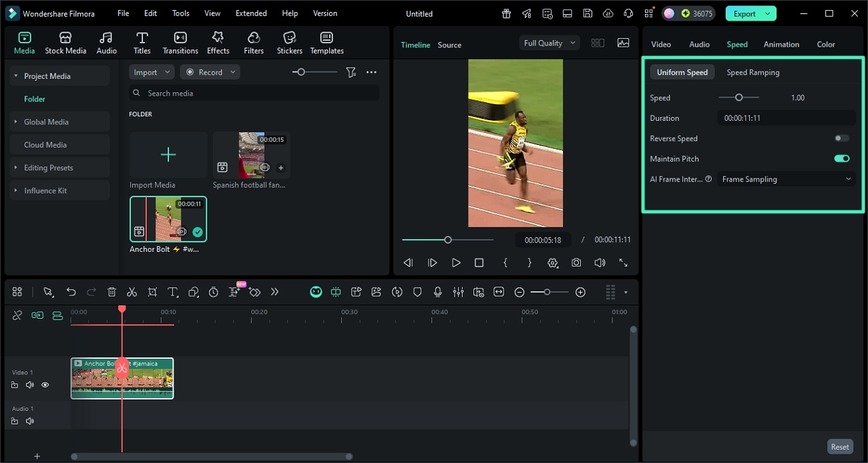868x463 pixels.
Task: Enable Reverse Speed for the clip
Action: click(841, 138)
